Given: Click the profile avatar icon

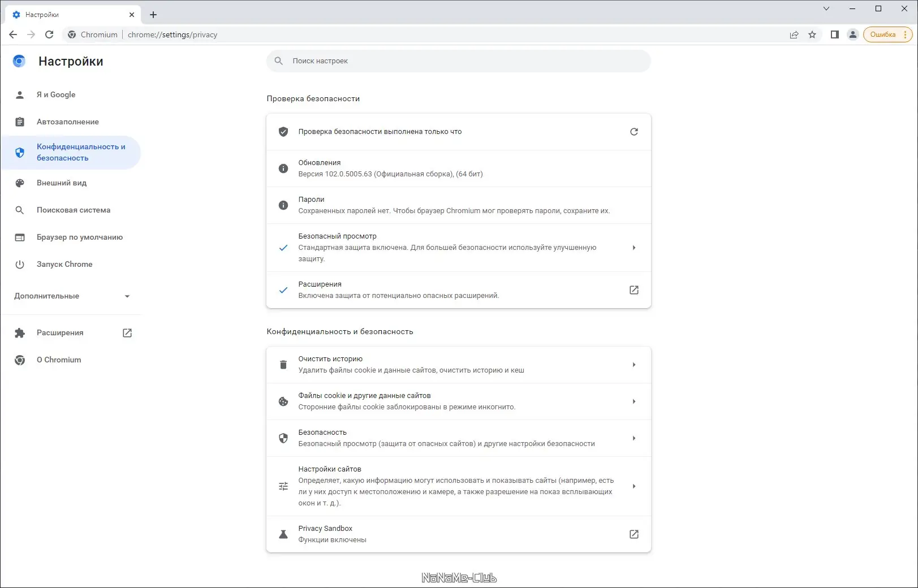Looking at the screenshot, I should pyautogui.click(x=852, y=34).
